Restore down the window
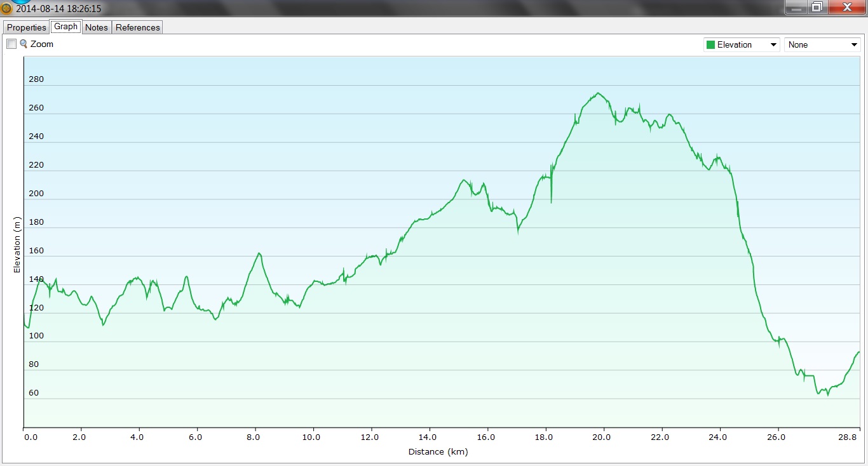 coord(817,7)
